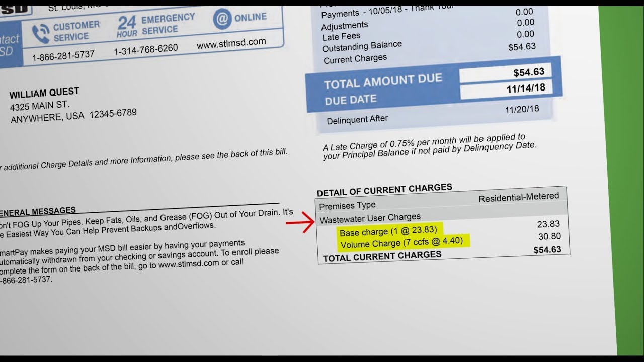Click the DUE DATE label
The image size is (644, 362).
(x=351, y=100)
